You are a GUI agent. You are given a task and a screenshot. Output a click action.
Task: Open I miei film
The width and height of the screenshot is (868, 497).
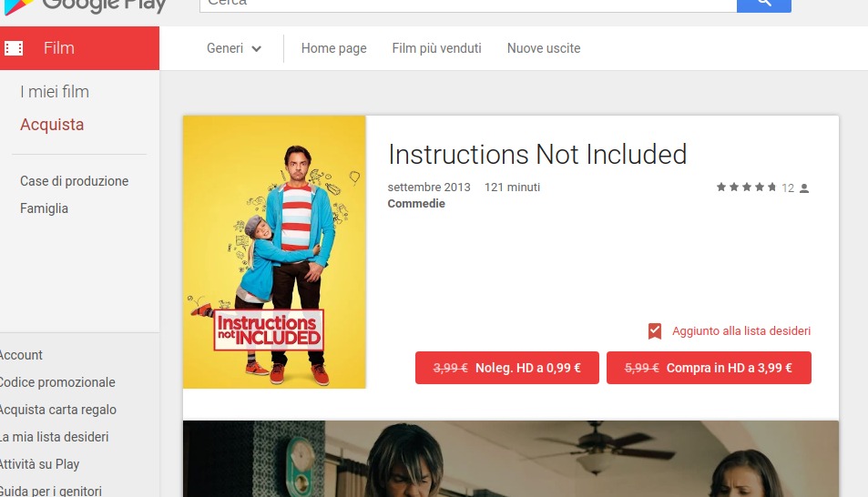55,91
